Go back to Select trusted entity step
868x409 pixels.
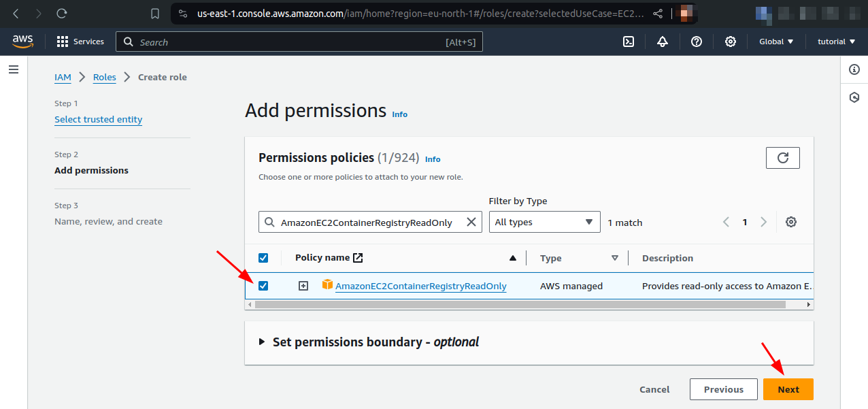coord(98,119)
